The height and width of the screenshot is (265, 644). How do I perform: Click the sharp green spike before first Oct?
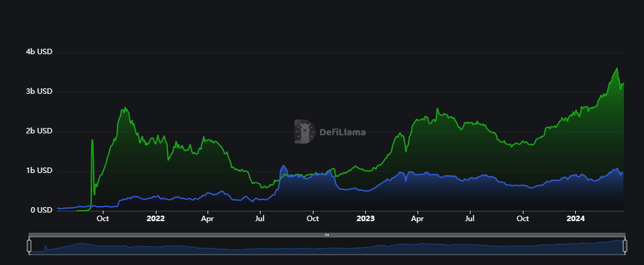coord(93,140)
